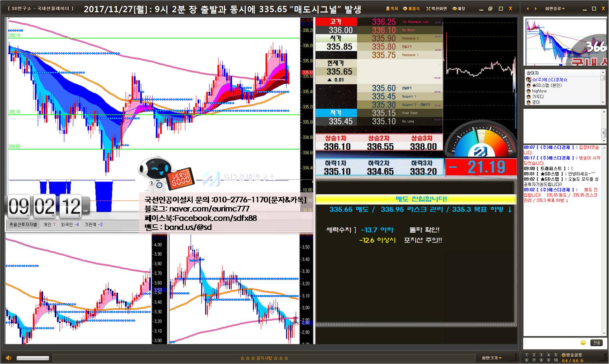Go to previous screen with left arrow

point(527,9)
